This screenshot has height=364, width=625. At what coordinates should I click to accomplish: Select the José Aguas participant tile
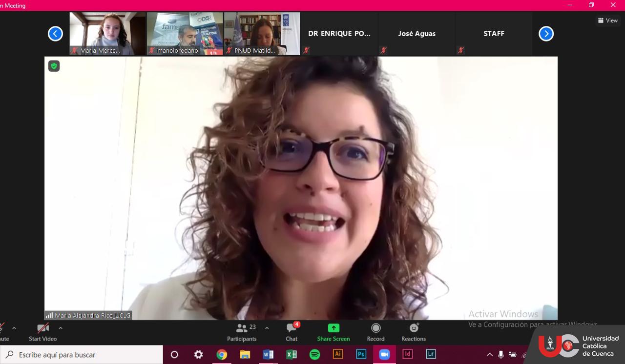[x=417, y=34]
